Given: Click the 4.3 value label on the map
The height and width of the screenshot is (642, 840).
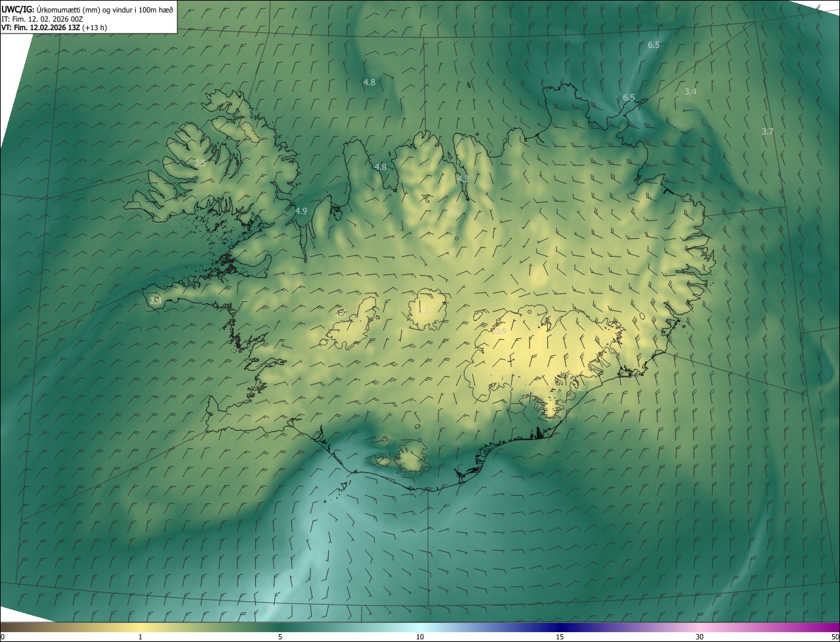Looking at the screenshot, I should point(463,179).
